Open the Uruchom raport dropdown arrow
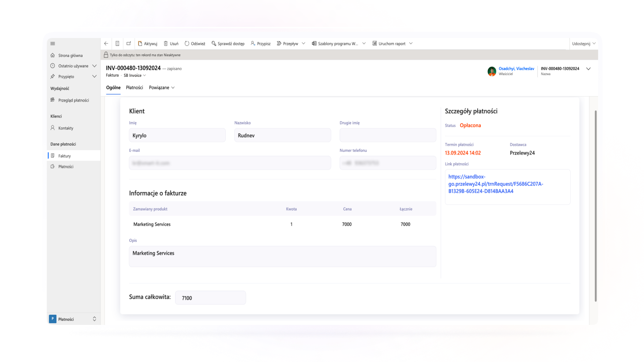 coord(411,44)
